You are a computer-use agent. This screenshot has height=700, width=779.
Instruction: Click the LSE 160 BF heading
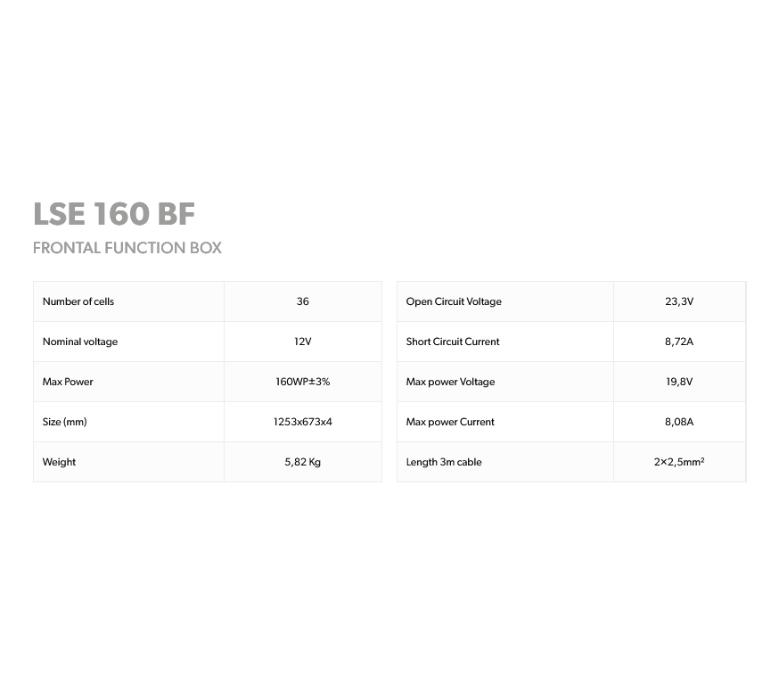(114, 214)
